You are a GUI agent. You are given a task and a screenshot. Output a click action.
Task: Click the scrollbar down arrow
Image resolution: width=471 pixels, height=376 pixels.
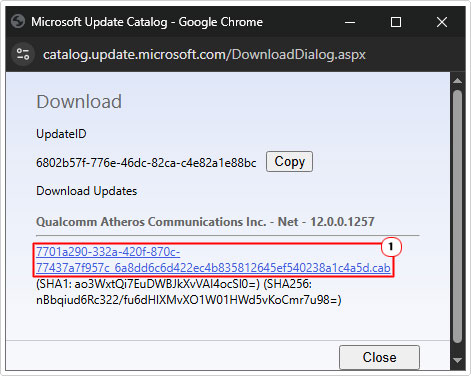point(458,360)
